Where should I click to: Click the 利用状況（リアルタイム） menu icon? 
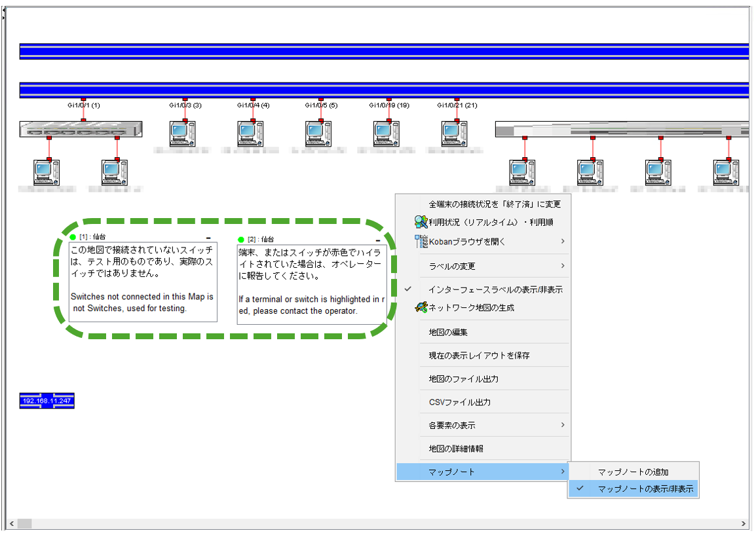(x=421, y=222)
